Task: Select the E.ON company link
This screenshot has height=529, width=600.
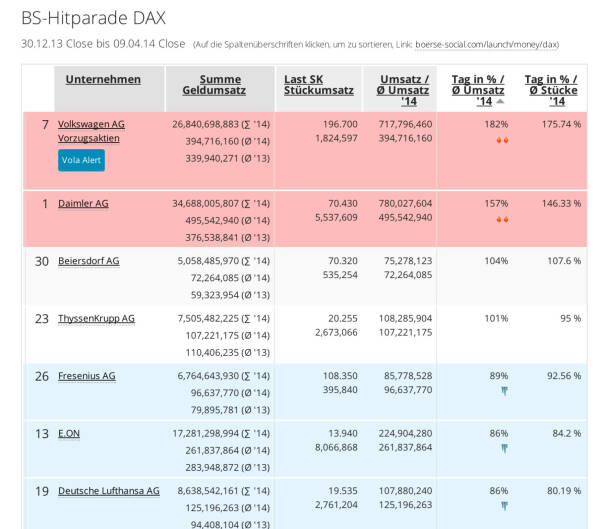Action: pyautogui.click(x=69, y=433)
